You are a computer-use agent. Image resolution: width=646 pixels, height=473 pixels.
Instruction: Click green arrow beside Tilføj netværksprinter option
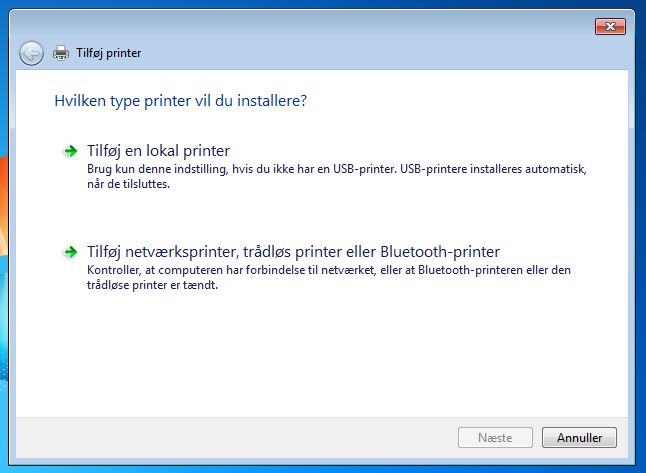(70, 252)
